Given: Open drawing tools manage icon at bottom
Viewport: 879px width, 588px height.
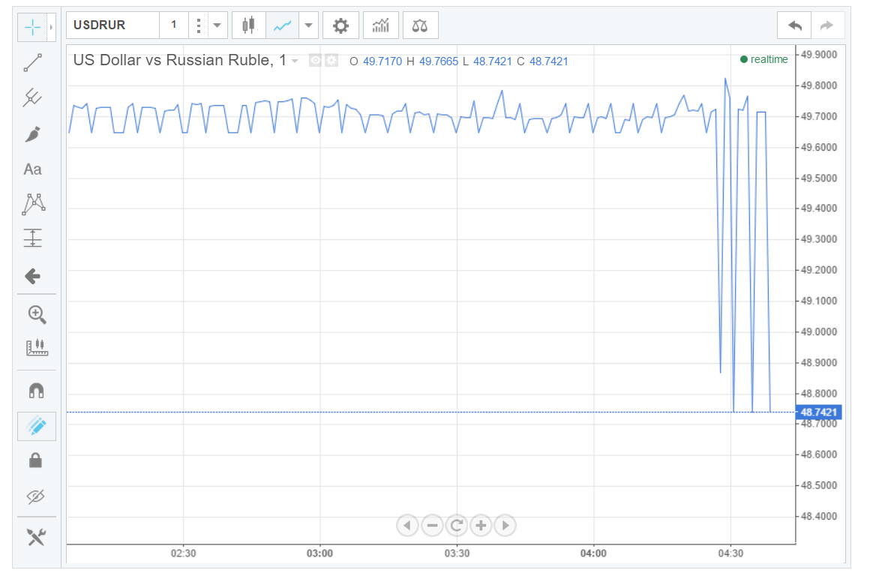Looking at the screenshot, I should pyautogui.click(x=37, y=537).
